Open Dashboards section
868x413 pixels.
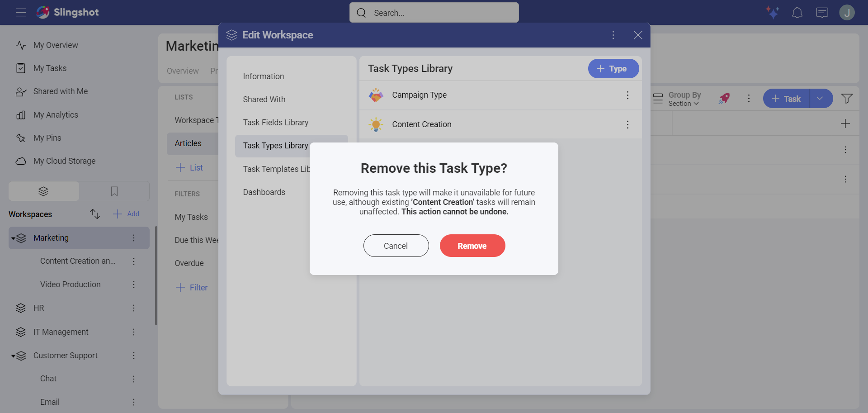point(264,192)
